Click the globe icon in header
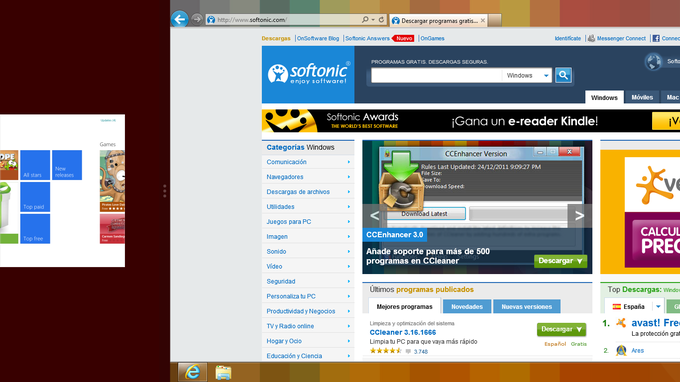Viewport: 680px width, 382px height. tap(653, 62)
